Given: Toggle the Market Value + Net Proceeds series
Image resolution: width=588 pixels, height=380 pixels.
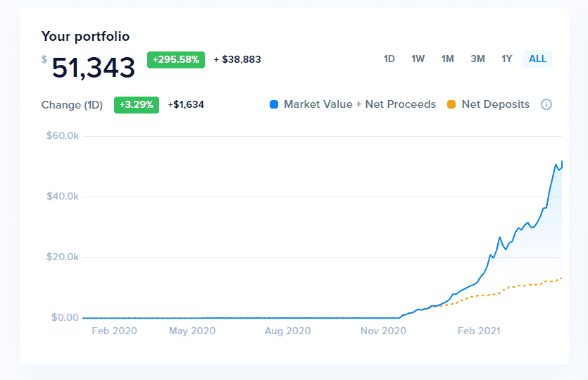Looking at the screenshot, I should pyautogui.click(x=359, y=104).
